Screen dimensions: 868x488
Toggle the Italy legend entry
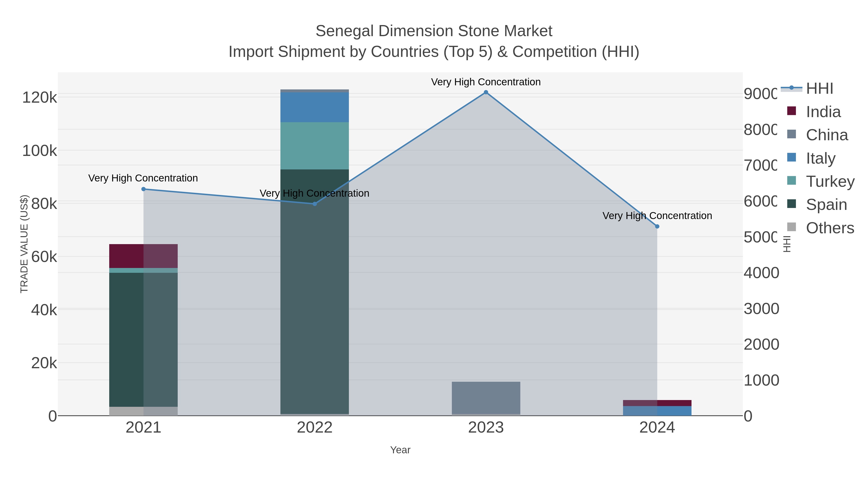[811, 158]
